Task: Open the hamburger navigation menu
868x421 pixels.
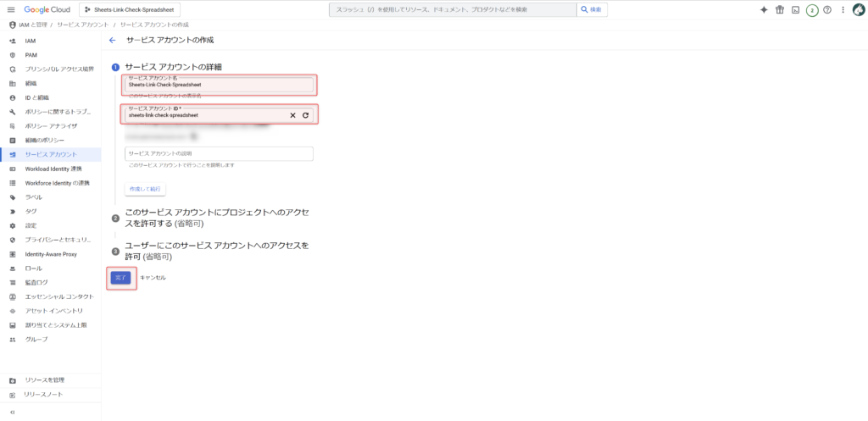Action: point(11,9)
